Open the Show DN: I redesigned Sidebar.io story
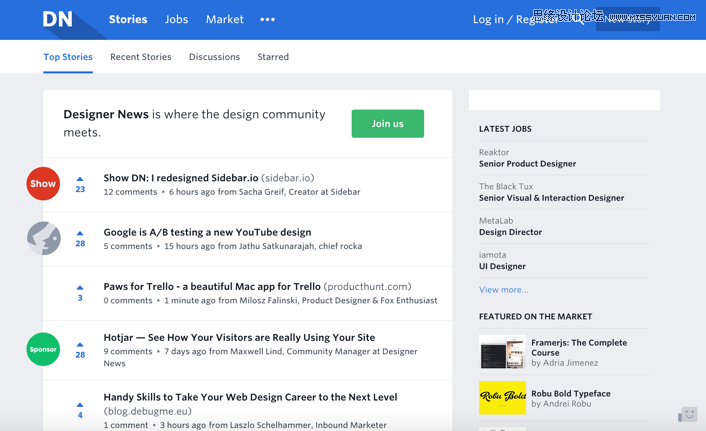 [x=181, y=178]
